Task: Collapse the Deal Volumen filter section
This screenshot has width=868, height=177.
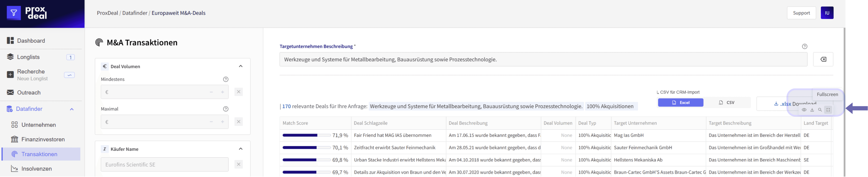Action: point(241,66)
